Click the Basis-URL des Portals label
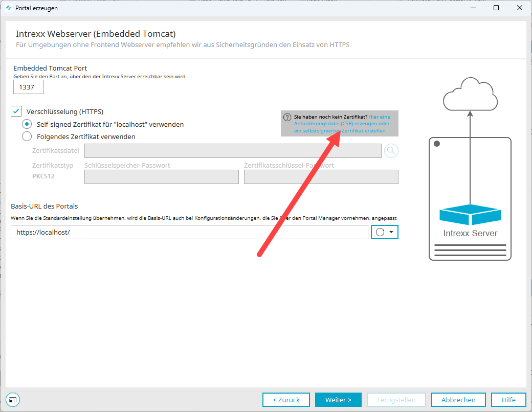 [x=45, y=206]
